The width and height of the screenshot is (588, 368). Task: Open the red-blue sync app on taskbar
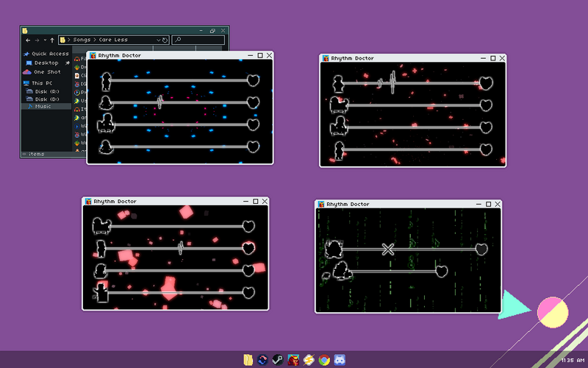(262, 360)
